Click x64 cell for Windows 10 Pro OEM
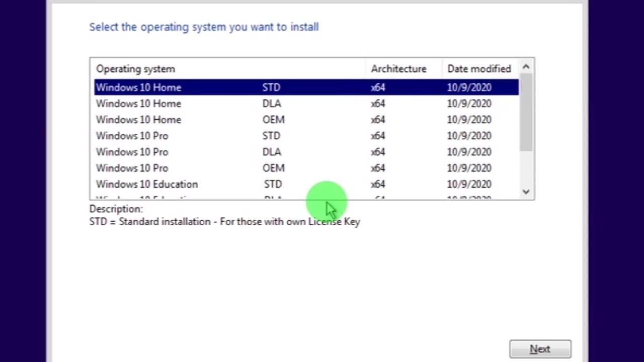 [378, 168]
